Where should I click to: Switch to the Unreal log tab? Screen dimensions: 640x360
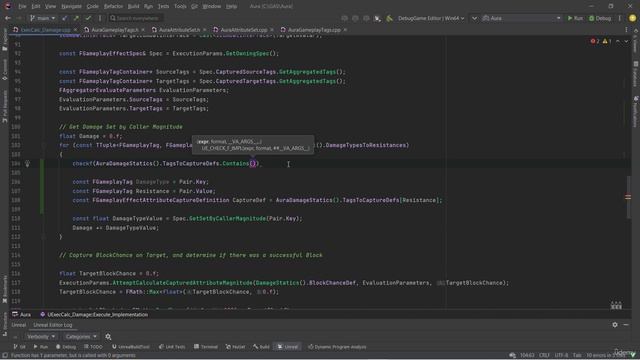18,325
